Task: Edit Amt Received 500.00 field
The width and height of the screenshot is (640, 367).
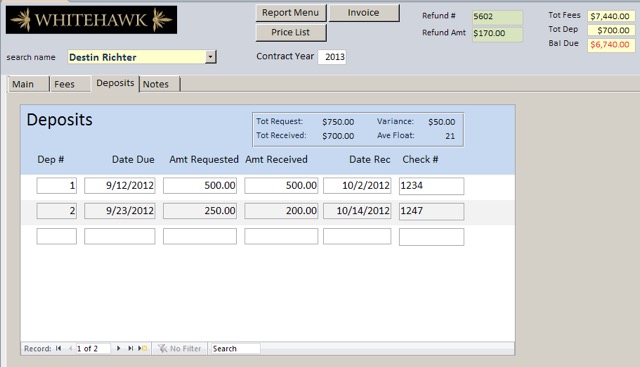Action: pos(281,185)
